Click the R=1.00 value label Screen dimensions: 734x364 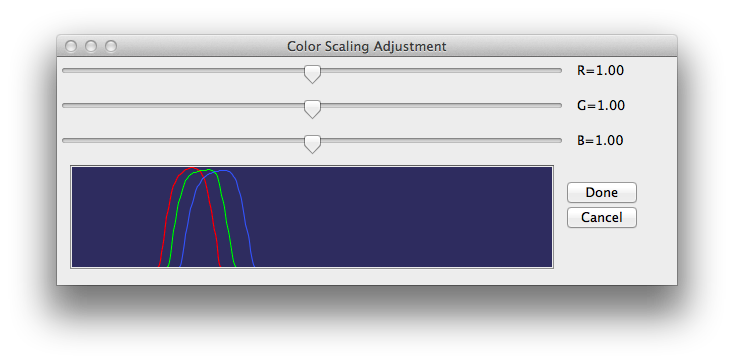pos(600,71)
